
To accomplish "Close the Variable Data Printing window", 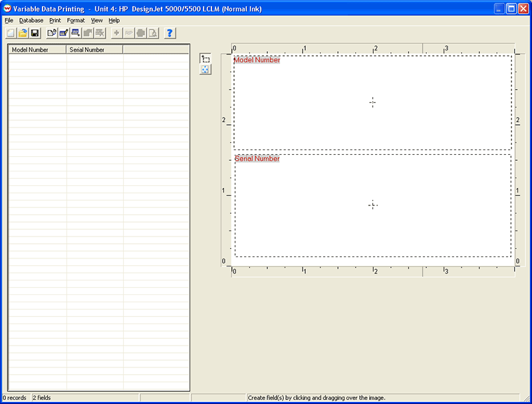I will coord(523,9).
